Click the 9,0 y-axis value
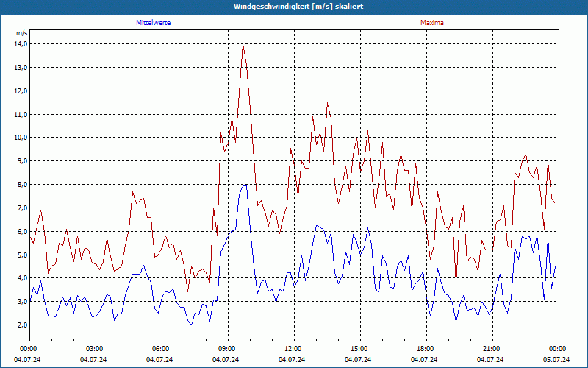 [23, 161]
